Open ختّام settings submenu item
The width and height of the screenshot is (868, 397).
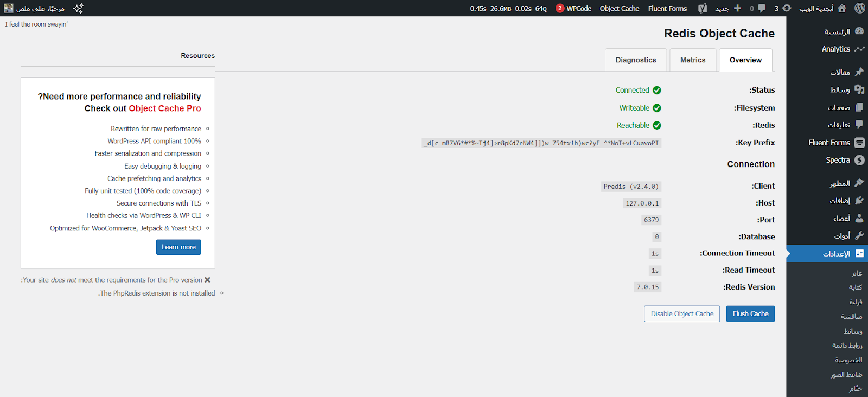[856, 389]
